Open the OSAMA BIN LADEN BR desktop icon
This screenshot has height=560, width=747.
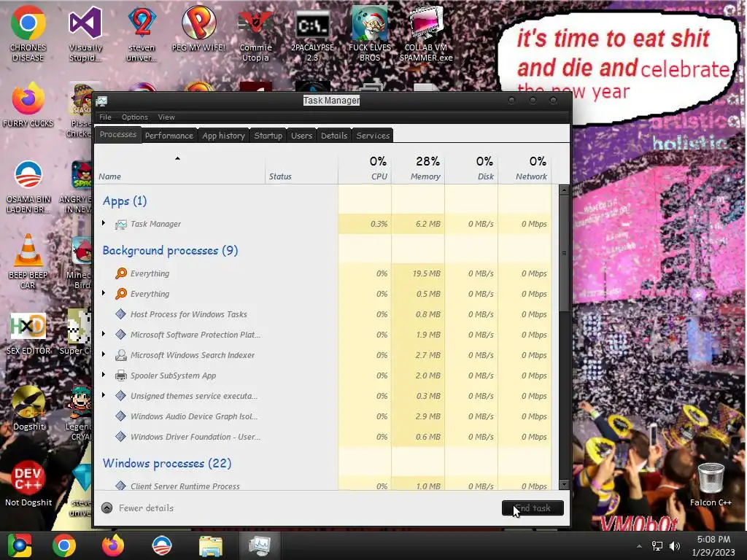(x=28, y=187)
